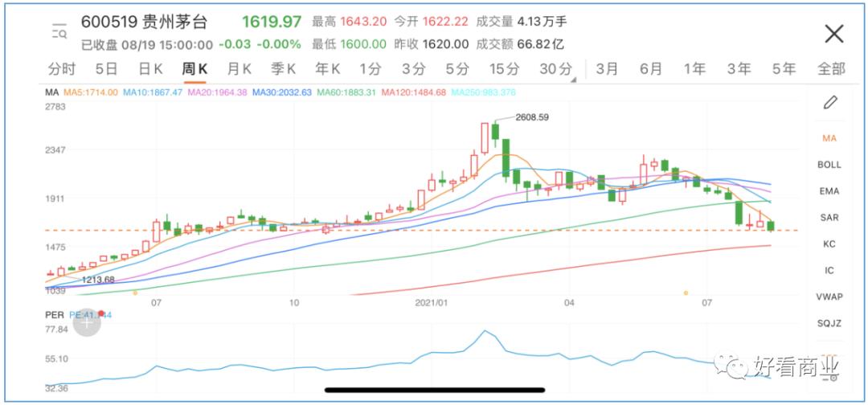Close the chart with X icon

coord(833,34)
